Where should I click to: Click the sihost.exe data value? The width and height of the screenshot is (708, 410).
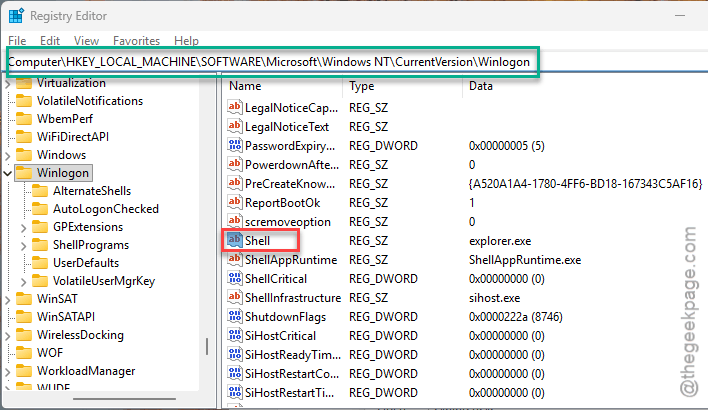(494, 298)
